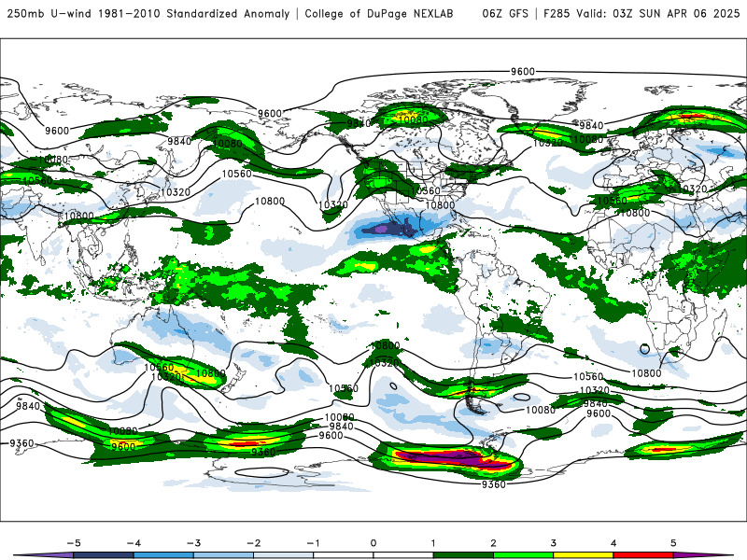Click the red 4 to 5 colorbar segment
Screen dimensions: 747x560
pos(643,555)
